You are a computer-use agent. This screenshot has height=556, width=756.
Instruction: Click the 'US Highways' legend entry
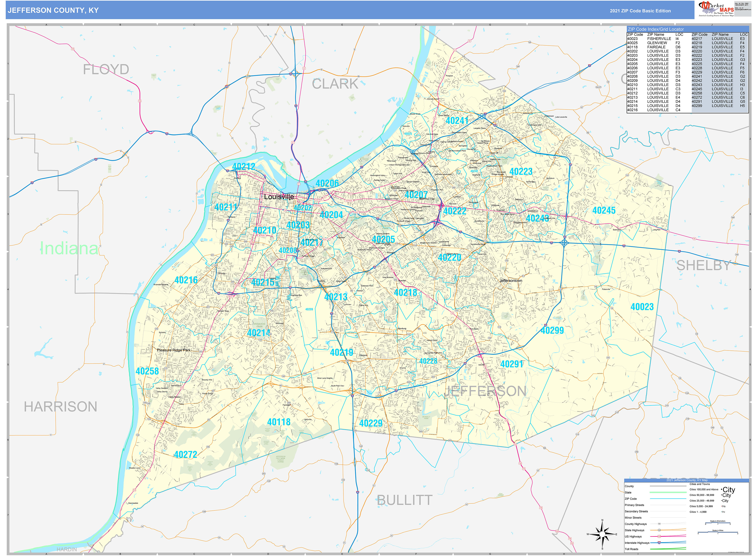coord(633,536)
